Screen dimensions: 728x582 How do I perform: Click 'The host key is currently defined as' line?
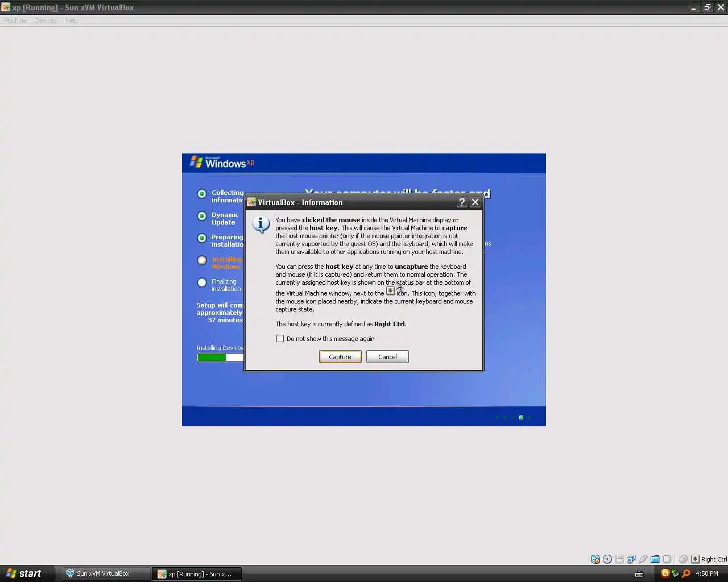[x=341, y=324]
